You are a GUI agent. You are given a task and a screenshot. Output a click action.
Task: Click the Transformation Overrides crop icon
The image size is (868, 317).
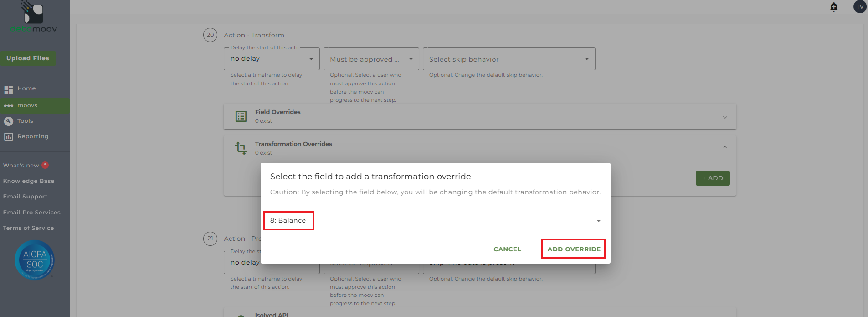click(x=241, y=148)
